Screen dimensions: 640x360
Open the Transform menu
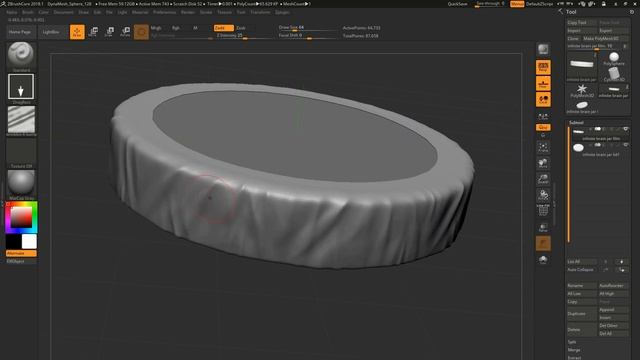click(260, 12)
